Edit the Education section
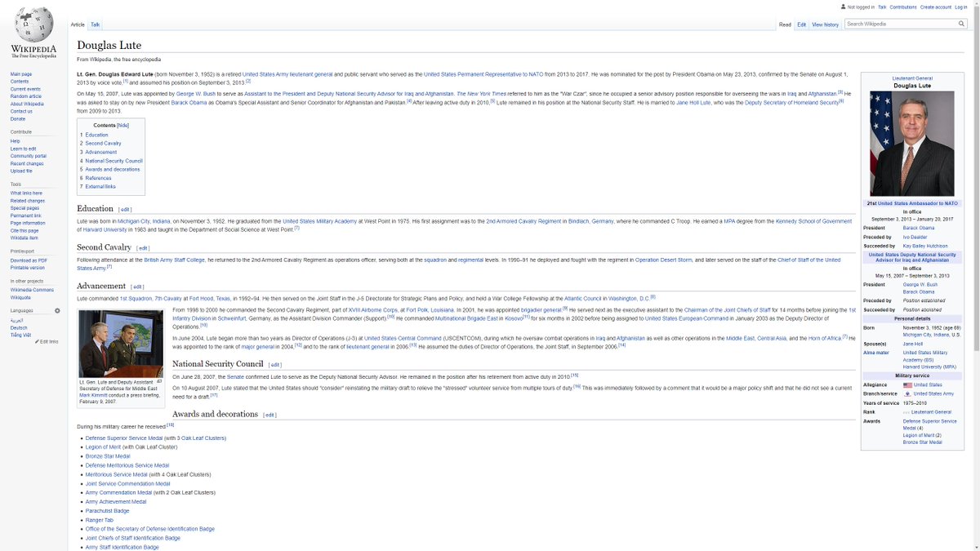The image size is (980, 551). 124,210
